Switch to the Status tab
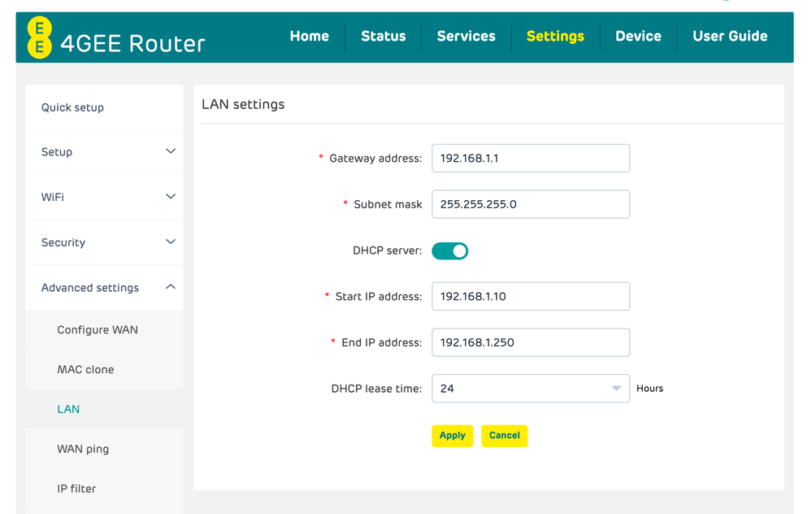 tap(383, 36)
